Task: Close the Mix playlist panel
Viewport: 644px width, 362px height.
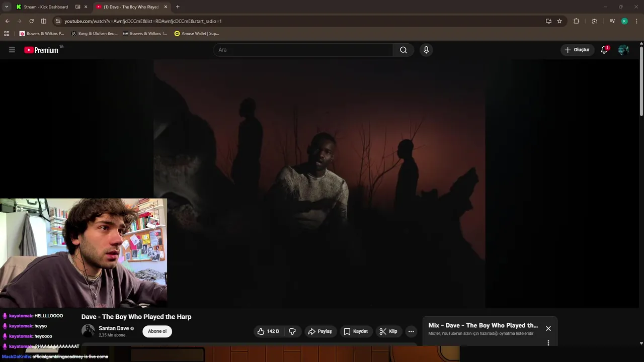Action: (548, 328)
